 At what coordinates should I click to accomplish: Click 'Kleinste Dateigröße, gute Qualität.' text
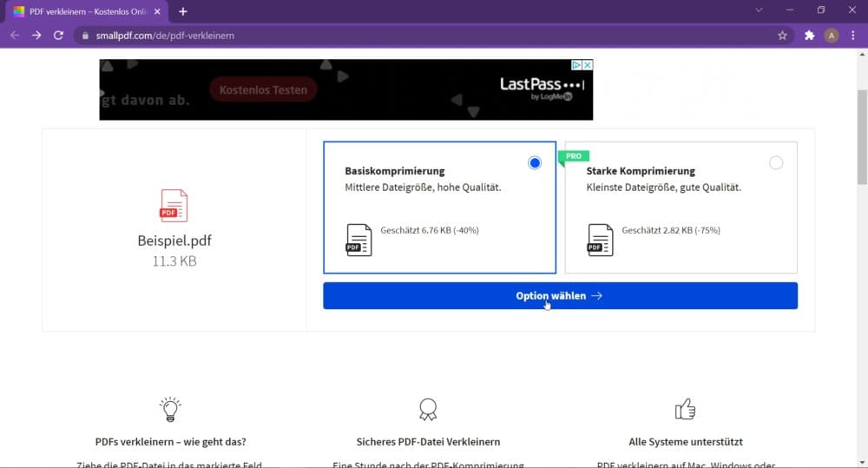tap(664, 188)
